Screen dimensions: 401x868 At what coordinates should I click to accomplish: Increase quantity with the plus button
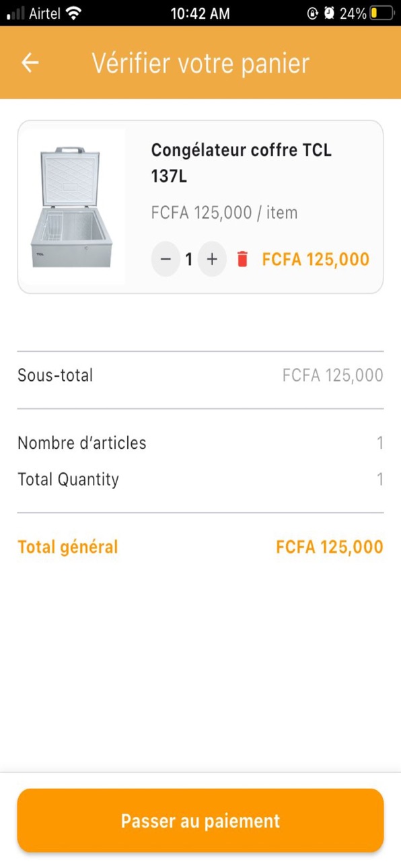click(x=212, y=259)
